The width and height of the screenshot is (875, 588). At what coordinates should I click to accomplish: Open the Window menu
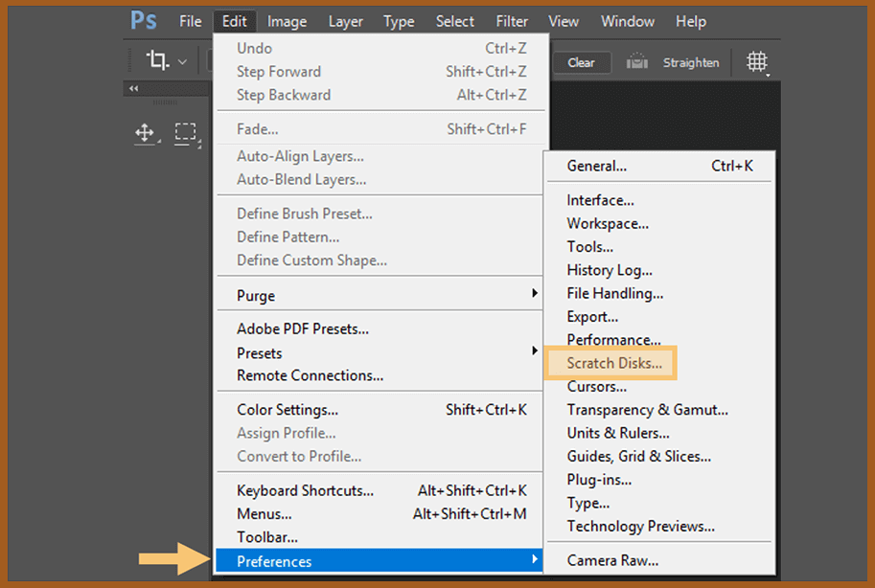point(627,21)
